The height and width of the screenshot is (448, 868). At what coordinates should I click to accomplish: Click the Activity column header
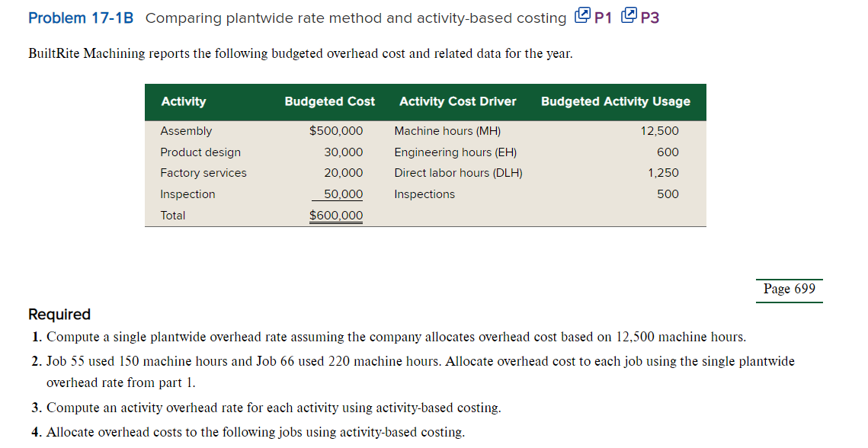pyautogui.click(x=181, y=101)
